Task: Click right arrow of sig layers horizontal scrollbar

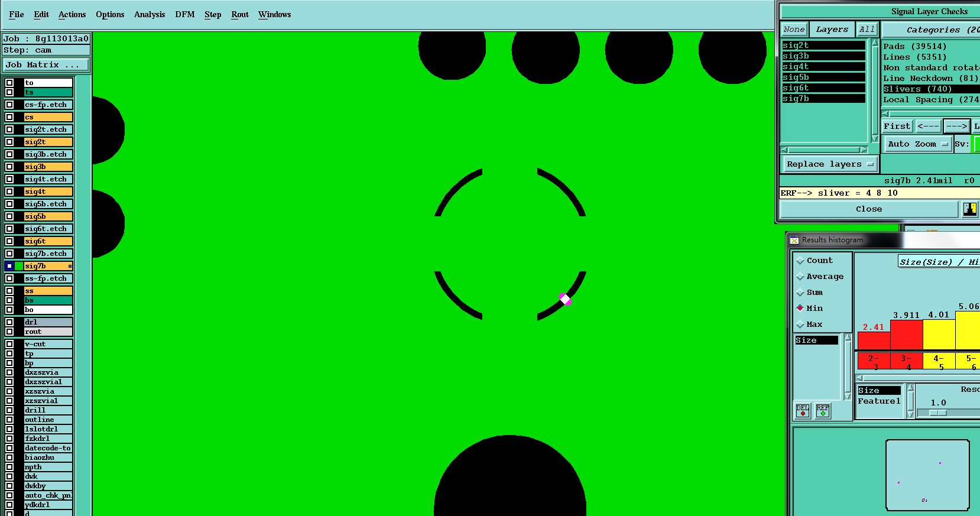Action: tap(863, 150)
